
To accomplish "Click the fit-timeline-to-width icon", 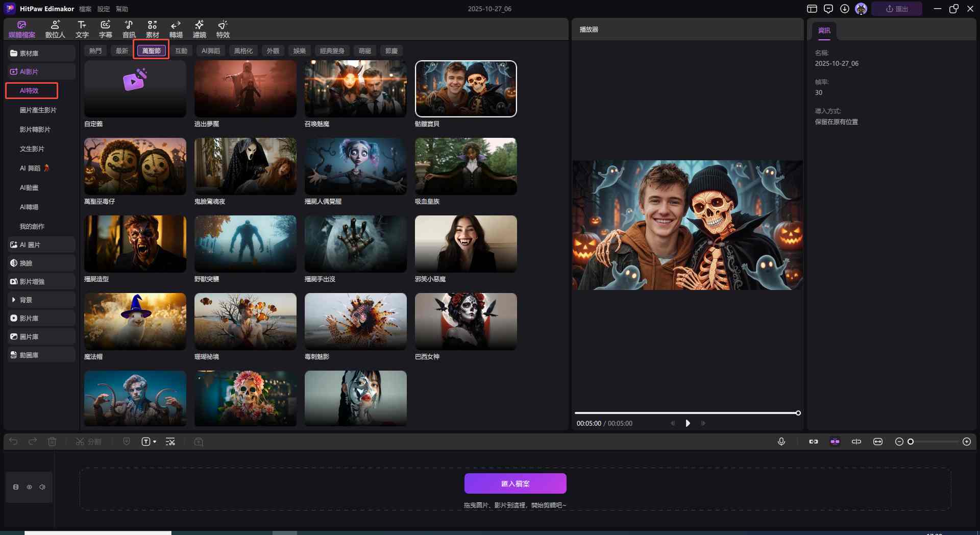I will coord(877,442).
